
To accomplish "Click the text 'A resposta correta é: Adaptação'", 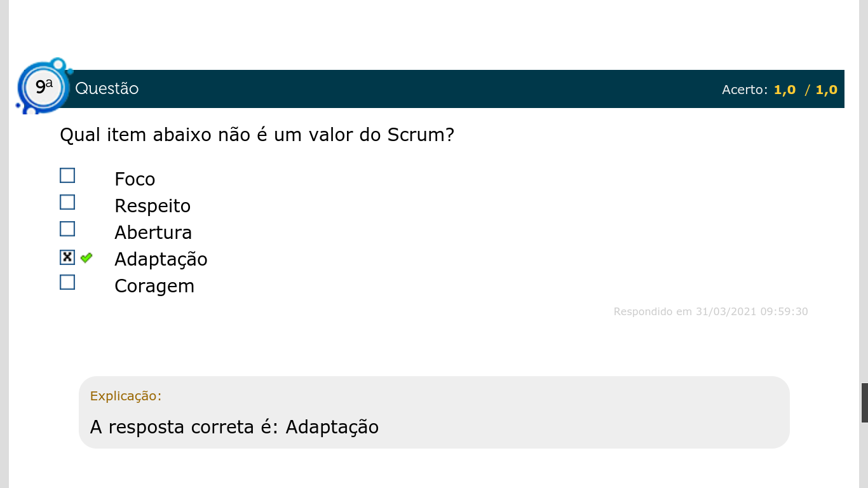I will (234, 427).
